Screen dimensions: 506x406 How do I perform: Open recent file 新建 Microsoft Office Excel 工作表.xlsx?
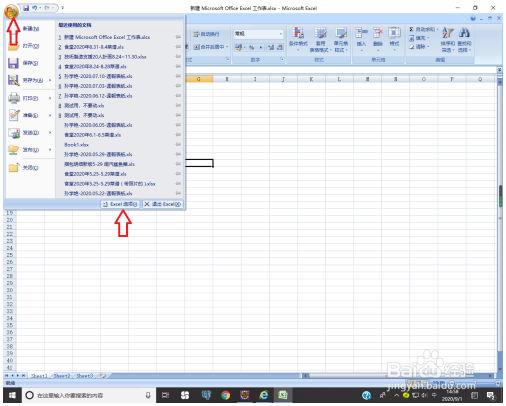click(x=107, y=37)
